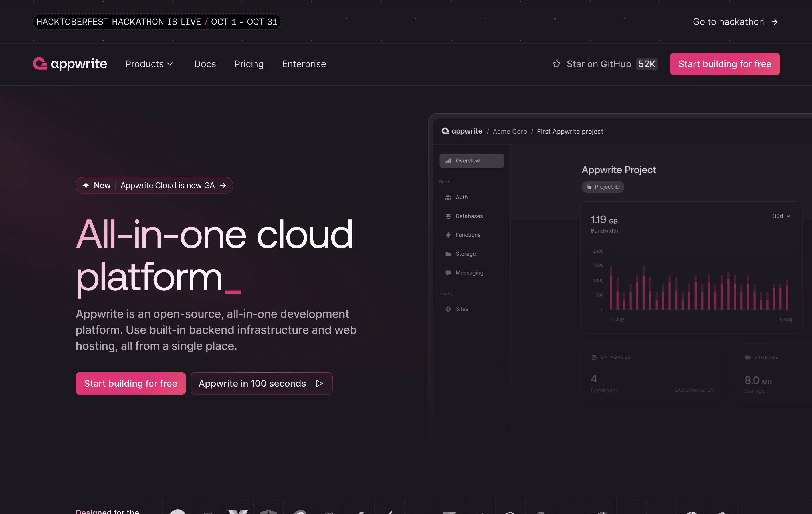Click the GitHub star icon
This screenshot has height=514, width=812.
(x=557, y=64)
